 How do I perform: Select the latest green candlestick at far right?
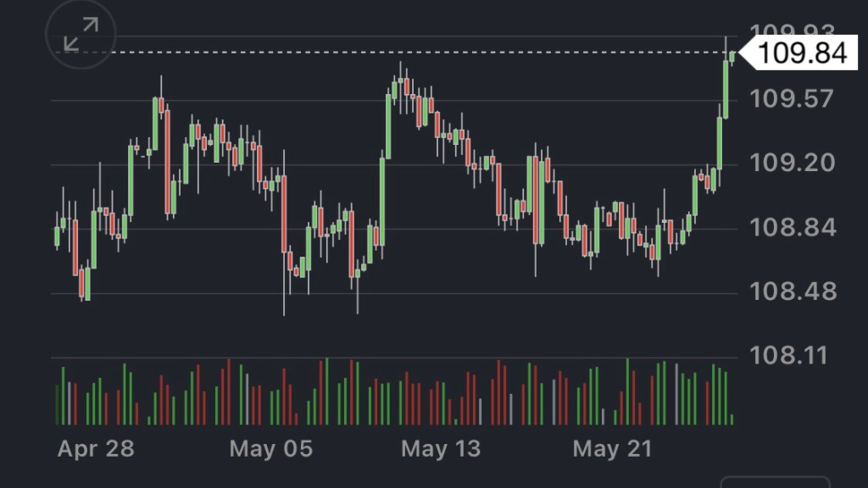click(x=732, y=57)
